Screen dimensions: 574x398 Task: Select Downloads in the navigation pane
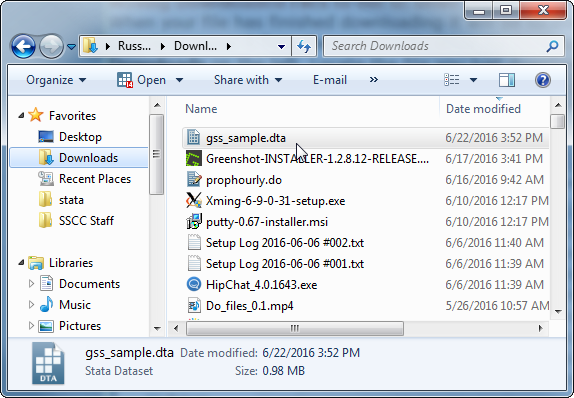[x=79, y=158]
